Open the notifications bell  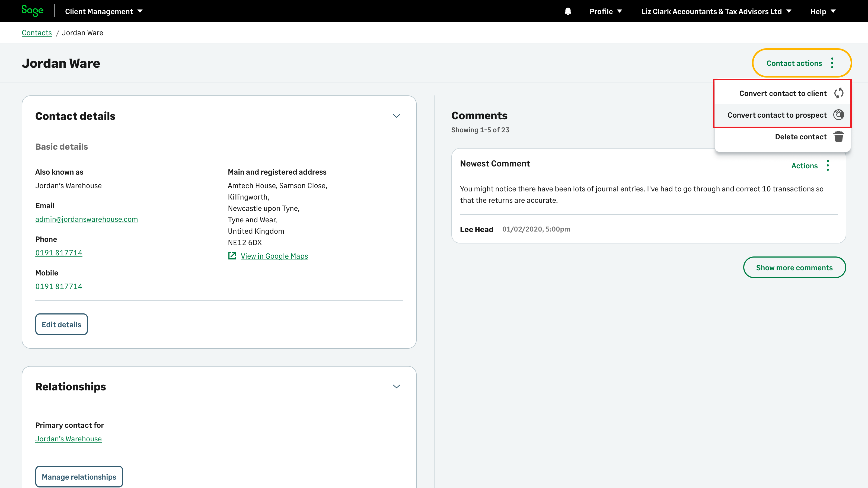(x=568, y=11)
